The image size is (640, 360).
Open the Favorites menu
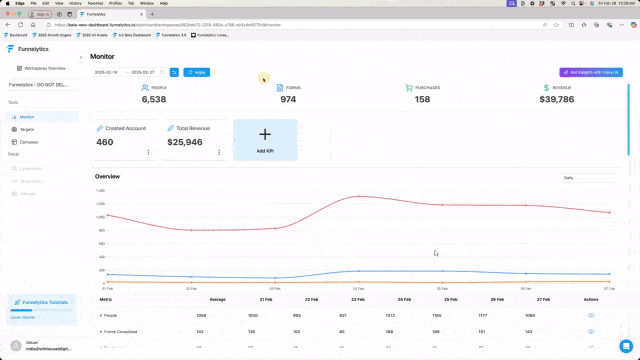pos(96,3)
